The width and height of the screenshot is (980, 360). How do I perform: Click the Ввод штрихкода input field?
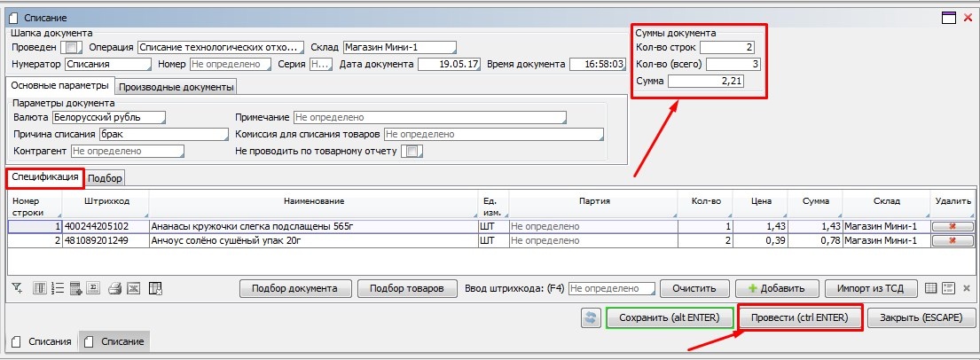(610, 288)
